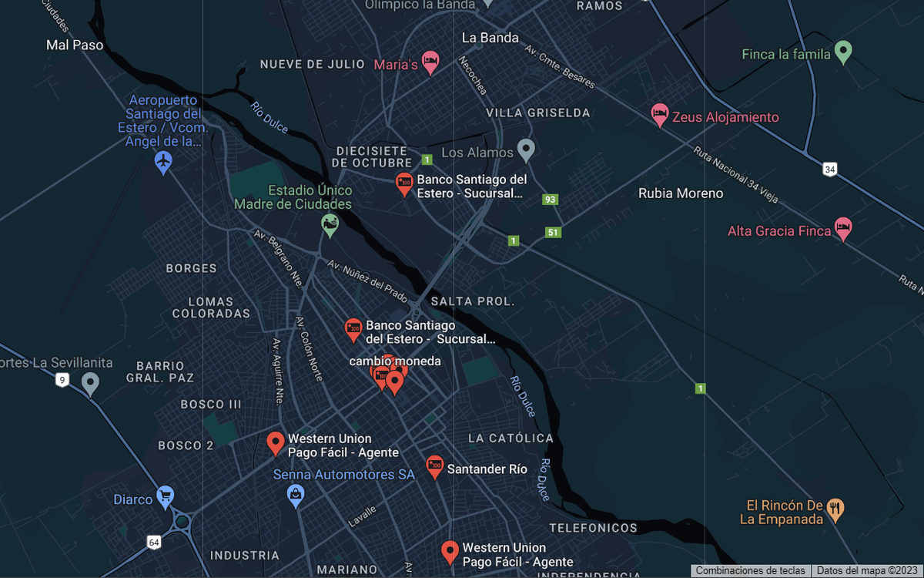The height and width of the screenshot is (578, 924).
Task: Select the Maria's hotel bed marker
Action: 430,63
